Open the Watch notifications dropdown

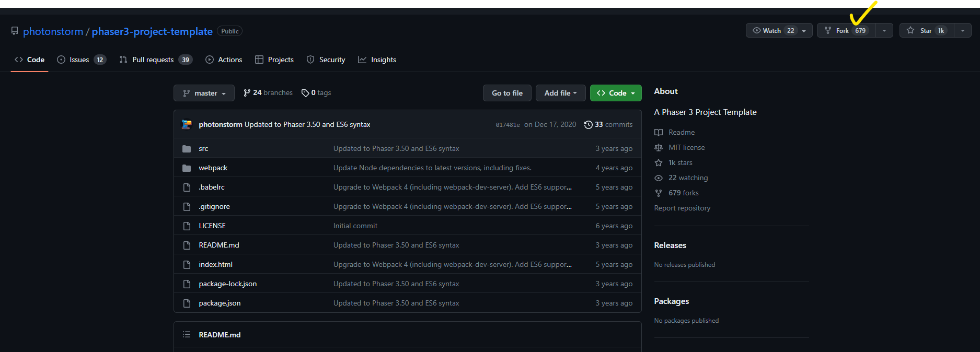(779, 31)
